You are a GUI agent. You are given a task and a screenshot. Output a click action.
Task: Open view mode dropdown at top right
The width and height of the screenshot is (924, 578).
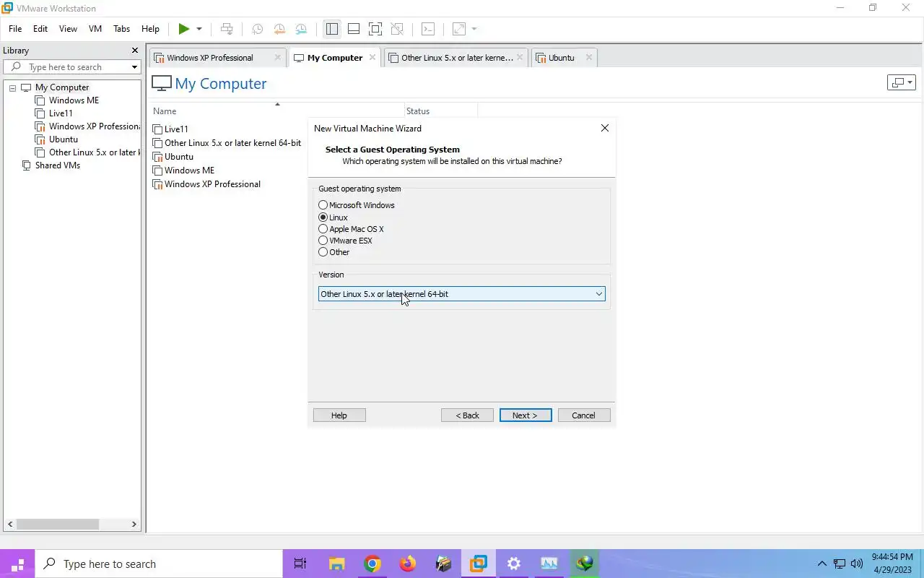click(x=901, y=82)
